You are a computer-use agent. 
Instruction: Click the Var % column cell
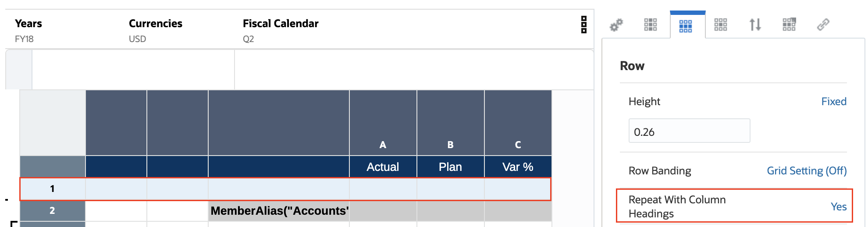point(518,167)
